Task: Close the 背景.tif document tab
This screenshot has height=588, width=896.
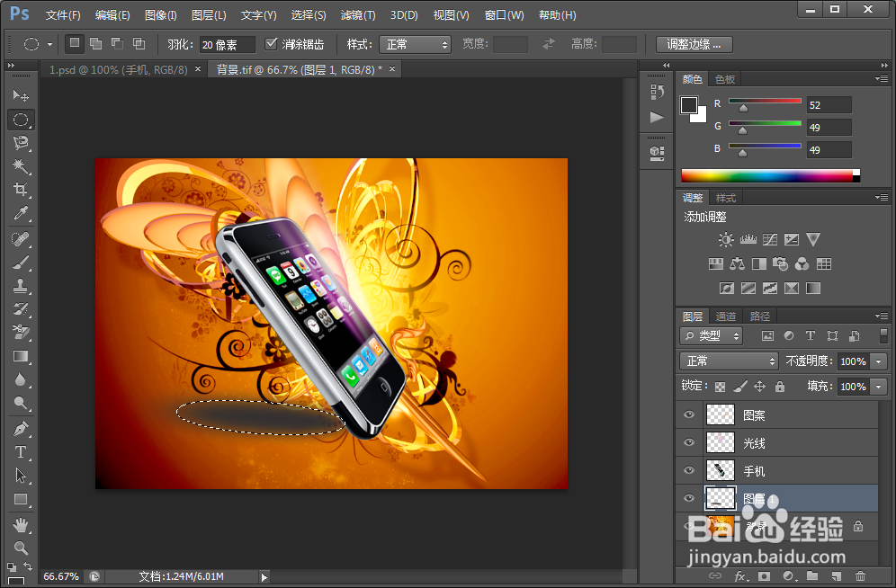Action: (x=392, y=69)
